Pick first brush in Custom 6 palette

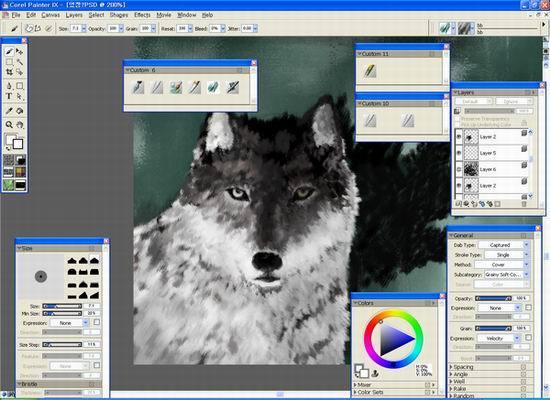(x=138, y=87)
